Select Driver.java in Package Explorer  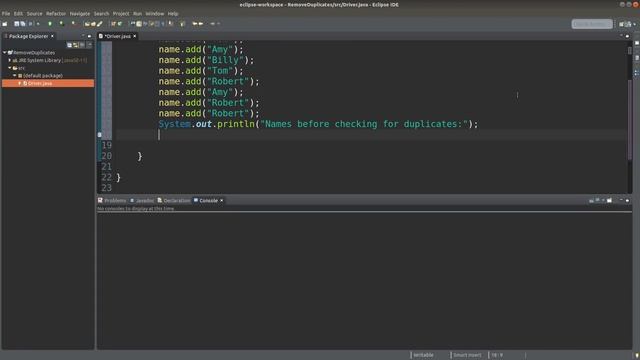tap(40, 83)
